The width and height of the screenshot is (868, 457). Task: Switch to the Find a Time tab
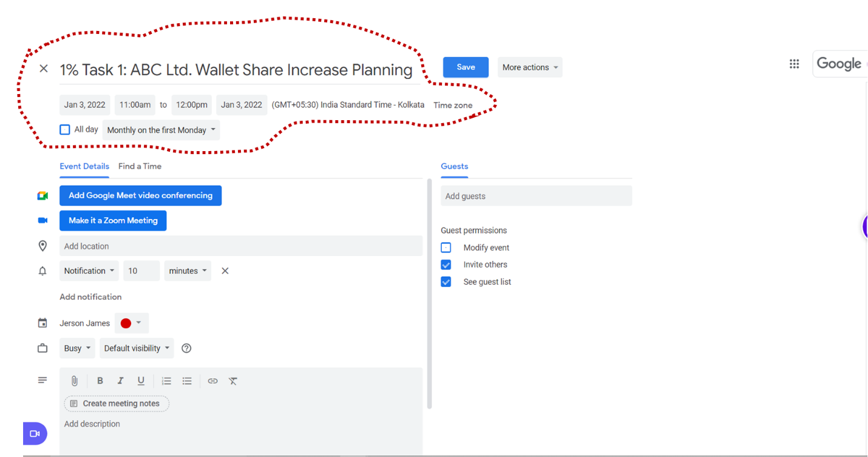pos(140,166)
